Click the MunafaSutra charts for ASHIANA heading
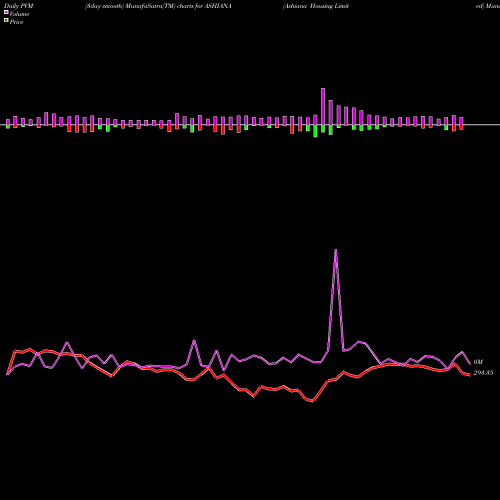This screenshot has width=500, height=500. point(158,6)
